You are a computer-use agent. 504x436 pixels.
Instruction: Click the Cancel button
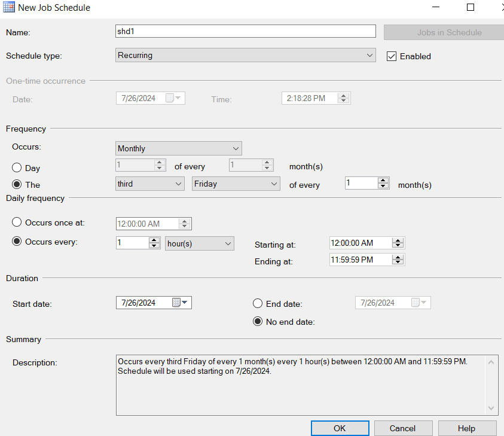[x=404, y=428]
